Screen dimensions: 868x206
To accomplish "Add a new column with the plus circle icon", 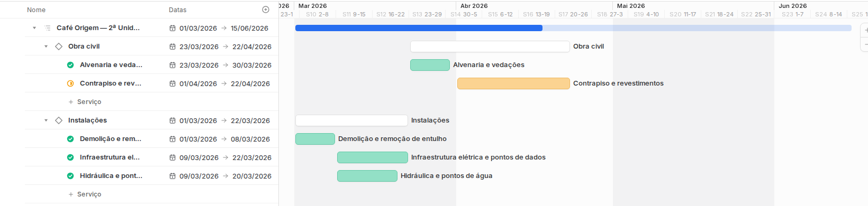I will 266,10.
